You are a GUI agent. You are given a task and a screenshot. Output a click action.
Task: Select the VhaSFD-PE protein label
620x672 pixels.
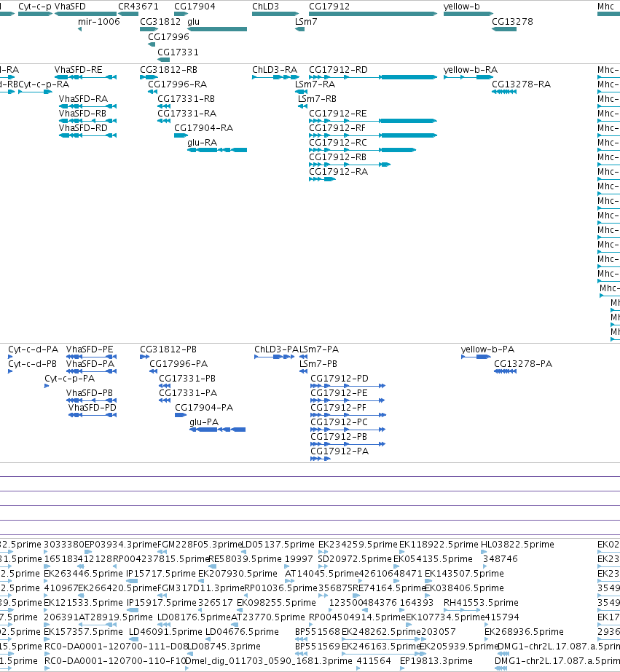coord(90,349)
